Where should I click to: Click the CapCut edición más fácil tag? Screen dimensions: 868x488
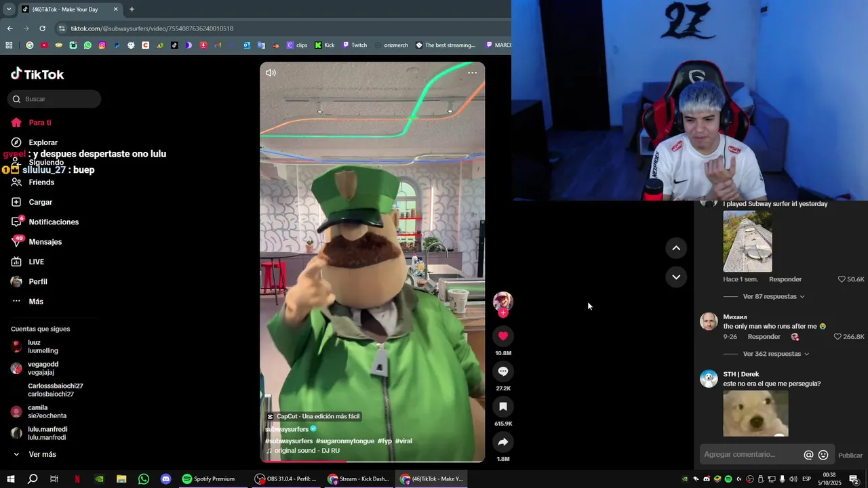tap(313, 416)
